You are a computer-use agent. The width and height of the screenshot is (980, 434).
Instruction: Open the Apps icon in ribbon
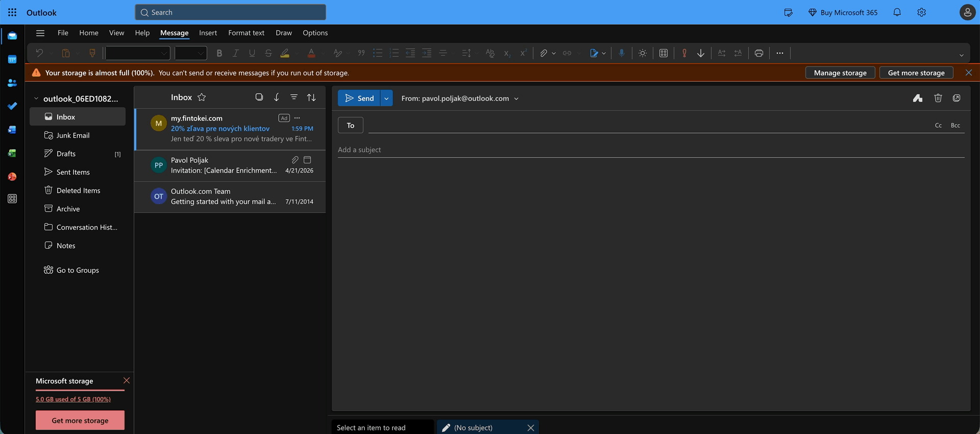coord(664,53)
